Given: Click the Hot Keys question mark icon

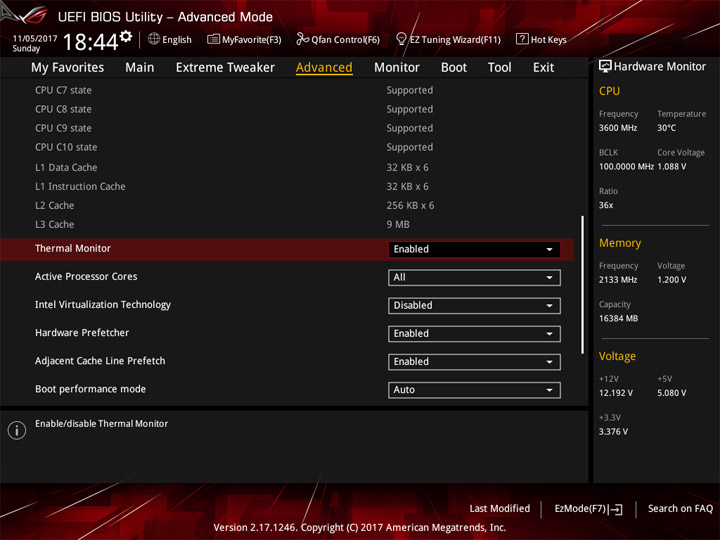Looking at the screenshot, I should click(x=522, y=39).
